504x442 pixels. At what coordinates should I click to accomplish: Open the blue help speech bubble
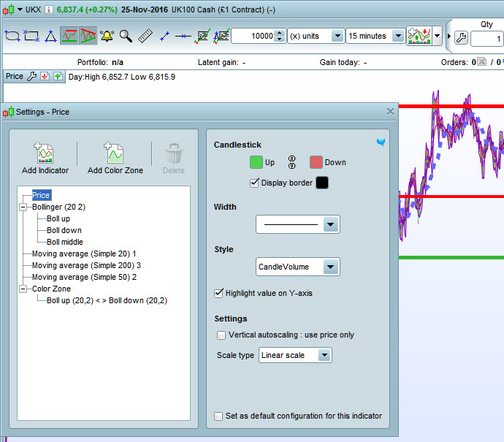[381, 142]
